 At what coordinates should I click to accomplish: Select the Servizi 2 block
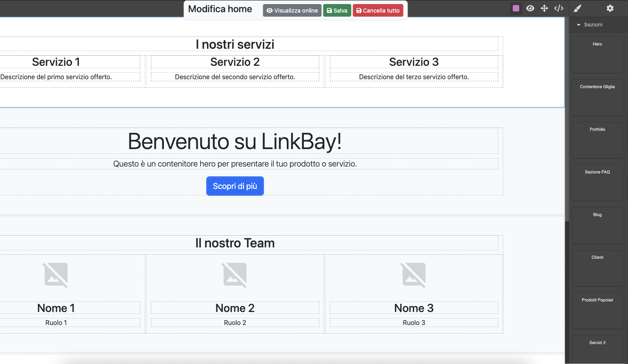[x=597, y=349]
